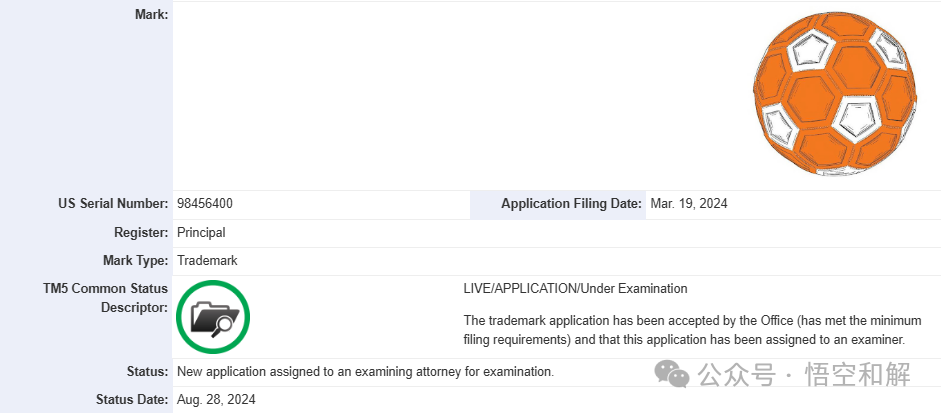Click LIVE/APPLICATION/Under Examination text
This screenshot has height=413, width=941.
click(x=576, y=289)
